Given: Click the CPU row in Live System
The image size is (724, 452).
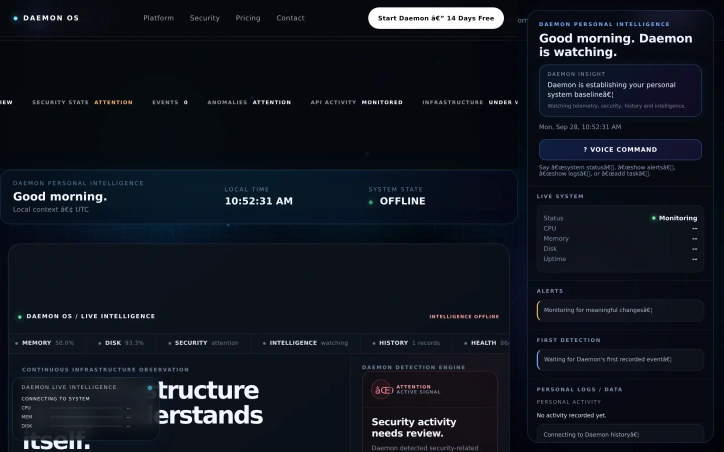Looking at the screenshot, I should click(620, 229).
